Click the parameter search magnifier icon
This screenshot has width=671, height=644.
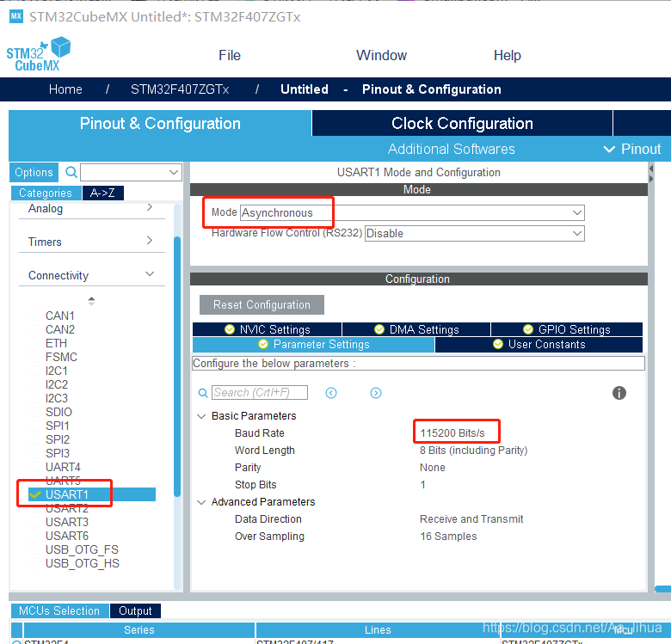pyautogui.click(x=203, y=393)
